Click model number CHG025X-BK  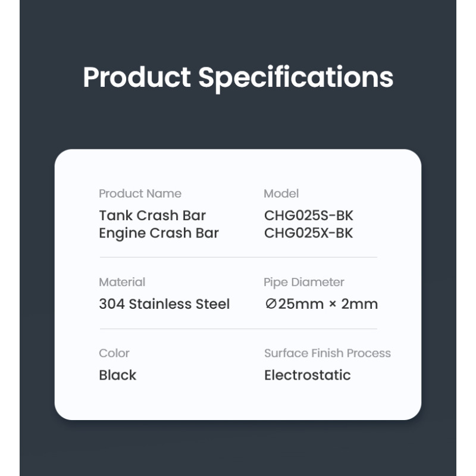coord(308,233)
